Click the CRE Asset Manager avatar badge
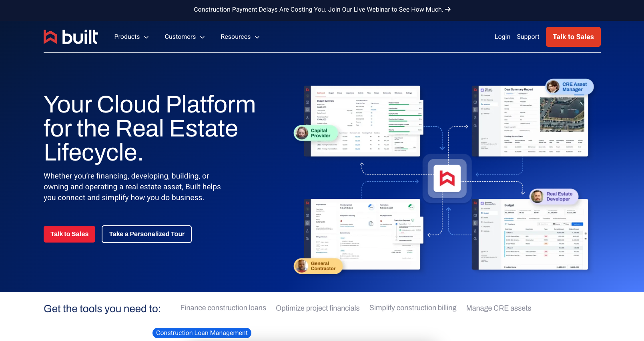The width and height of the screenshot is (644, 341). point(569,87)
